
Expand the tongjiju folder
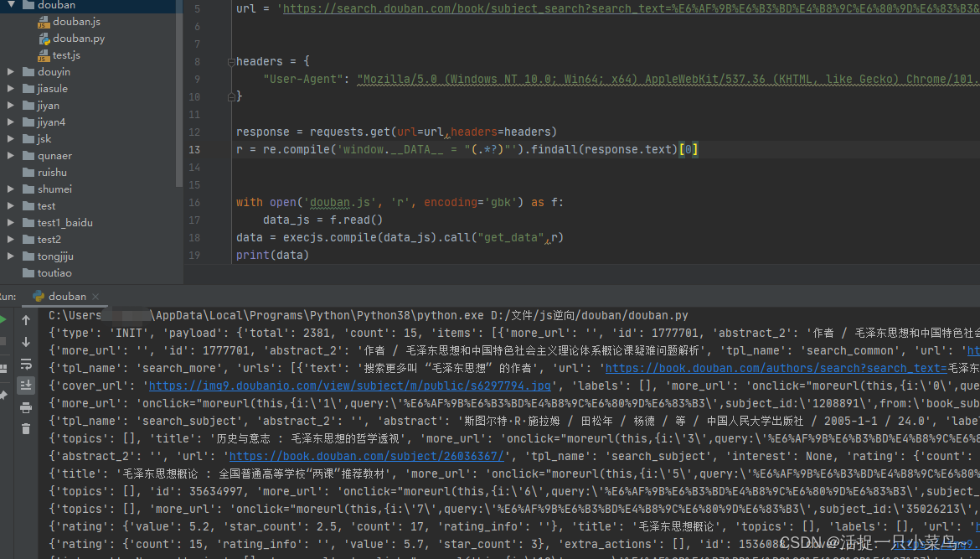(x=11, y=256)
